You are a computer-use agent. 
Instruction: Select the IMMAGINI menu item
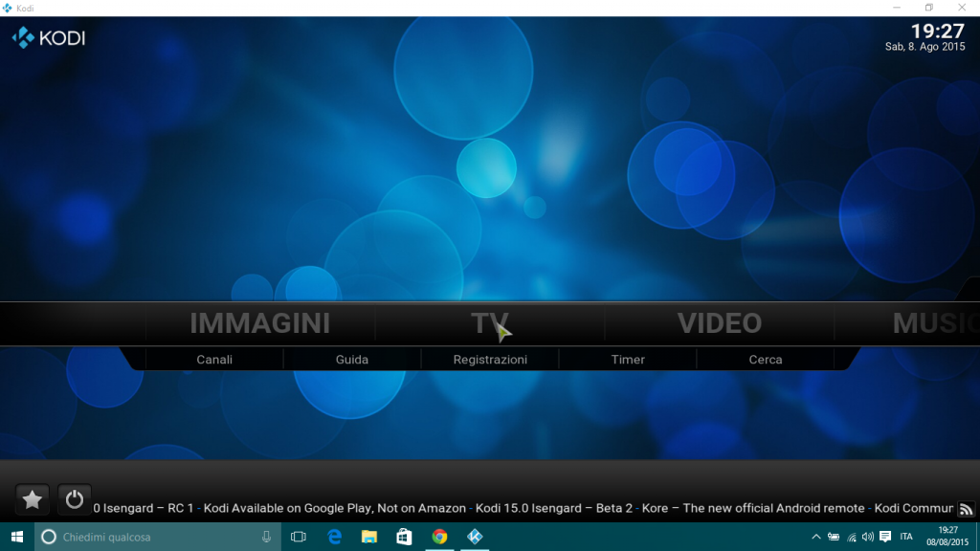pyautogui.click(x=259, y=323)
